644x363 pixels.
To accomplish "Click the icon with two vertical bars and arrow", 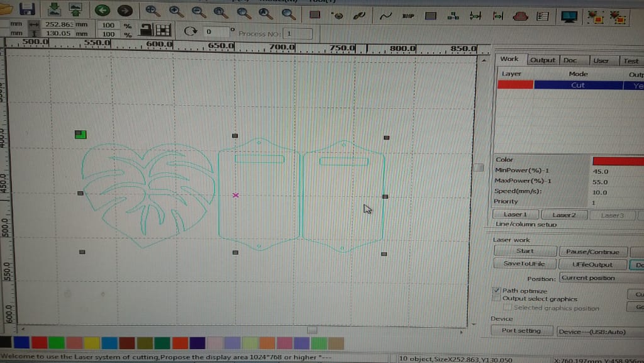I will pyautogui.click(x=475, y=16).
